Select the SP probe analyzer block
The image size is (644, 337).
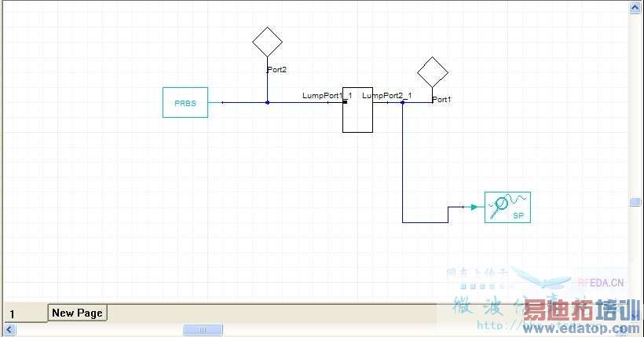507,207
